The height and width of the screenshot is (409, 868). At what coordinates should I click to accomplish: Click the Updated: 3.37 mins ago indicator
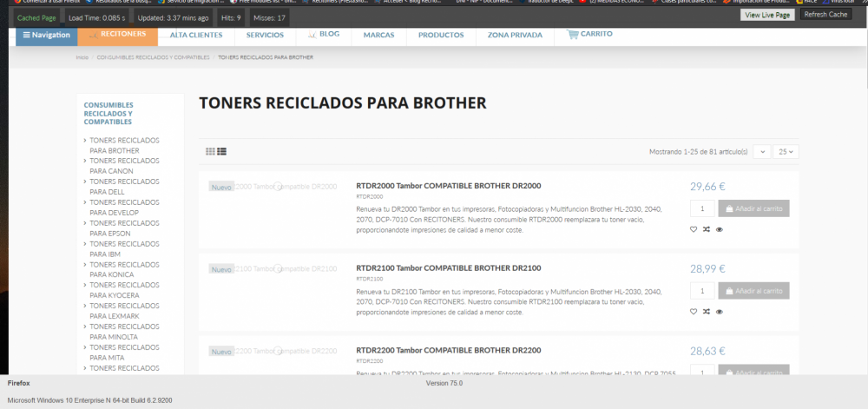pos(174,17)
